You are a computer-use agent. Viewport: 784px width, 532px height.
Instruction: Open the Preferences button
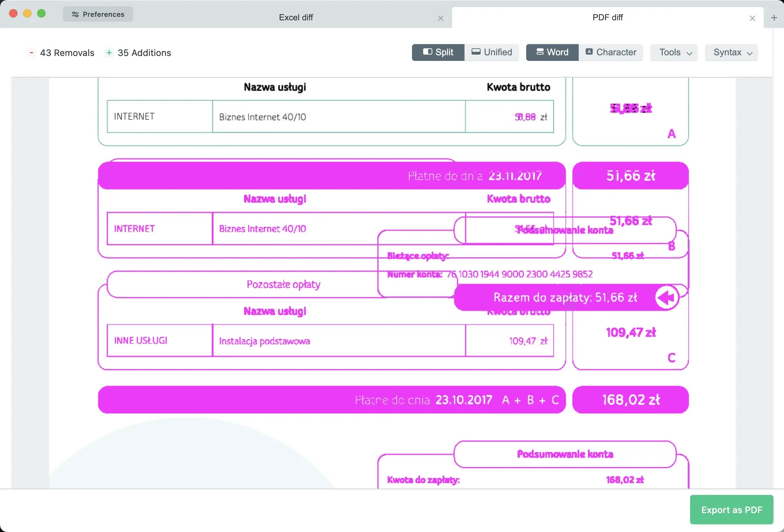98,14
